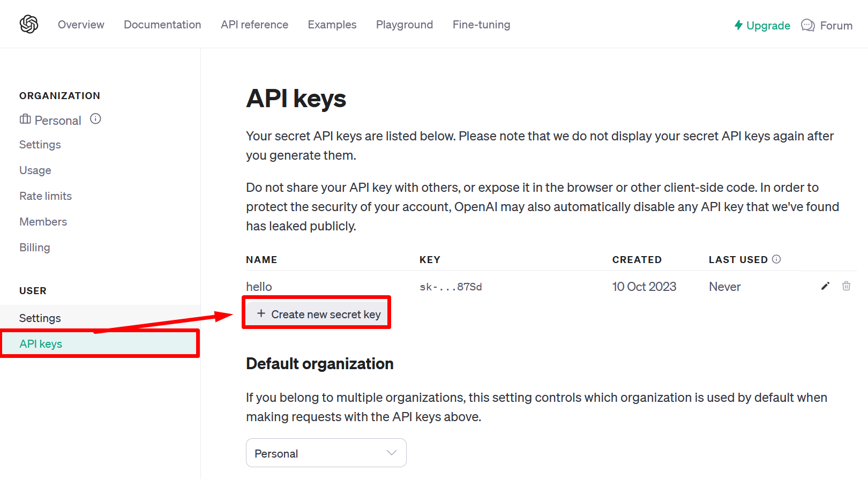This screenshot has height=479, width=868.
Task: Click the Forum chat bubble icon
Action: click(x=807, y=25)
